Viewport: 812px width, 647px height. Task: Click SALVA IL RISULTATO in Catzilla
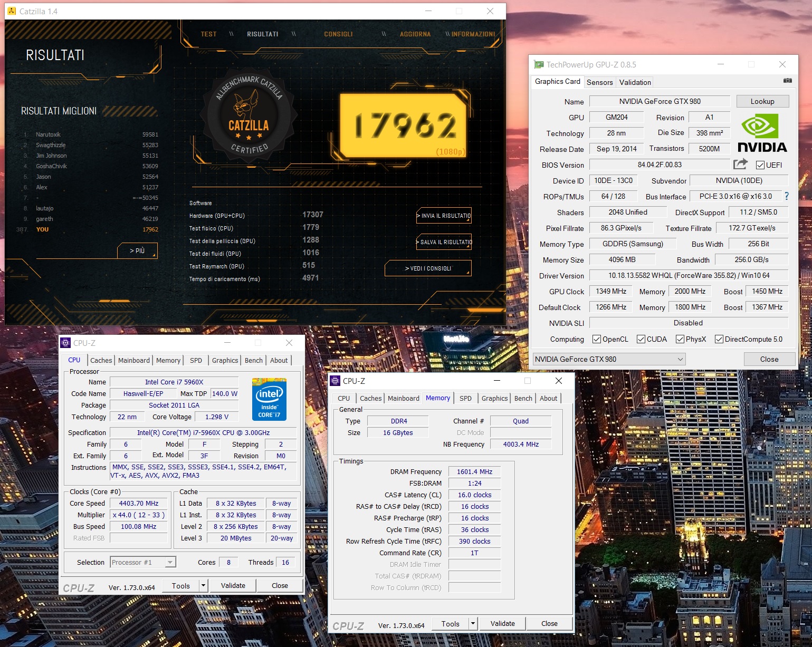point(444,242)
